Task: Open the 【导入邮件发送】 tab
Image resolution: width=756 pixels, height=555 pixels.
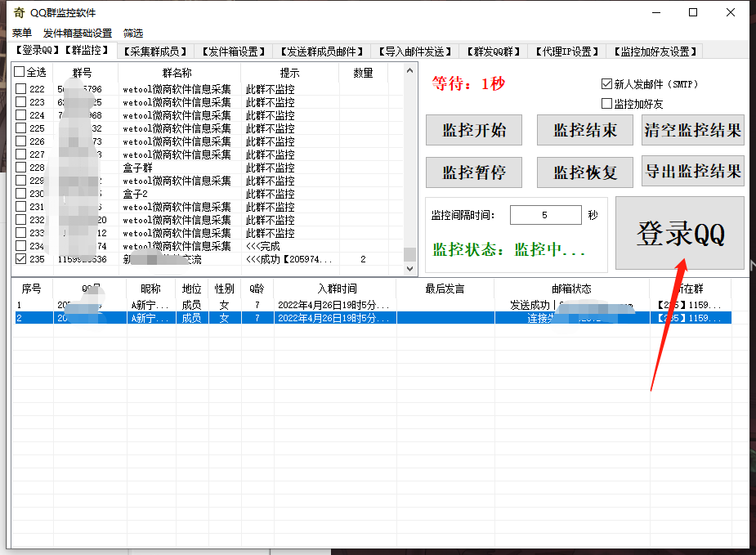Action: [x=414, y=51]
